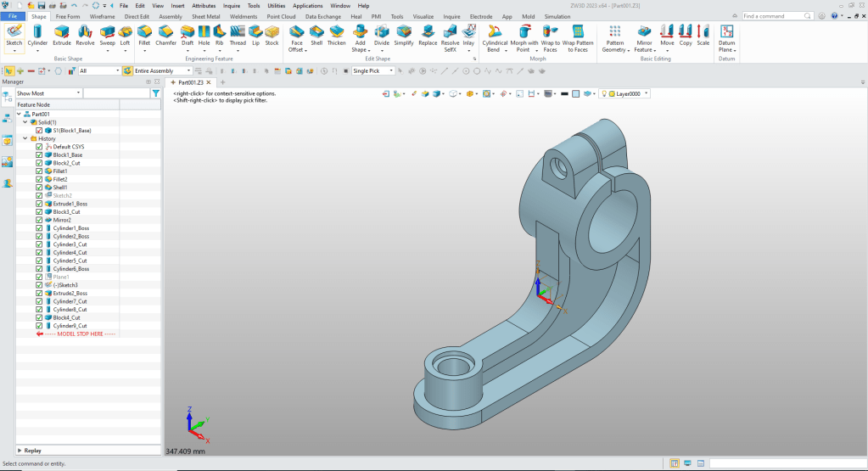Uncheck the Fillet1 feature checkbox
This screenshot has width=868, height=471.
click(x=39, y=171)
